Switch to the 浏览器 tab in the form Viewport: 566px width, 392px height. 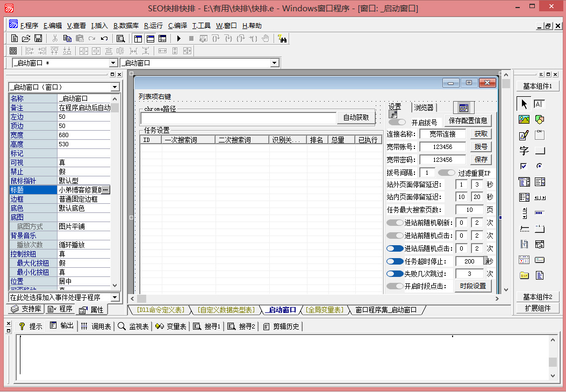point(424,107)
